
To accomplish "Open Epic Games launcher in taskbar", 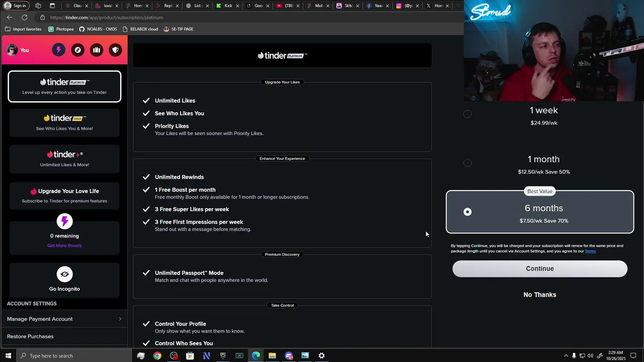I will coord(223,355).
